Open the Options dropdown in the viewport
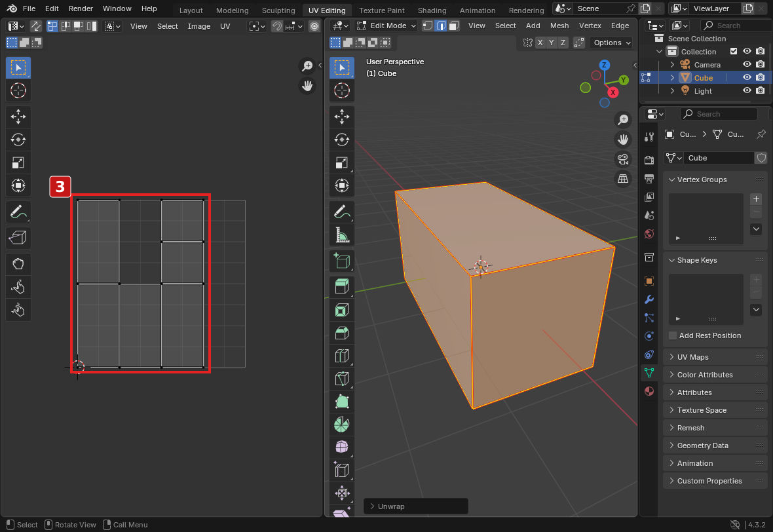The width and height of the screenshot is (773, 532). point(612,43)
